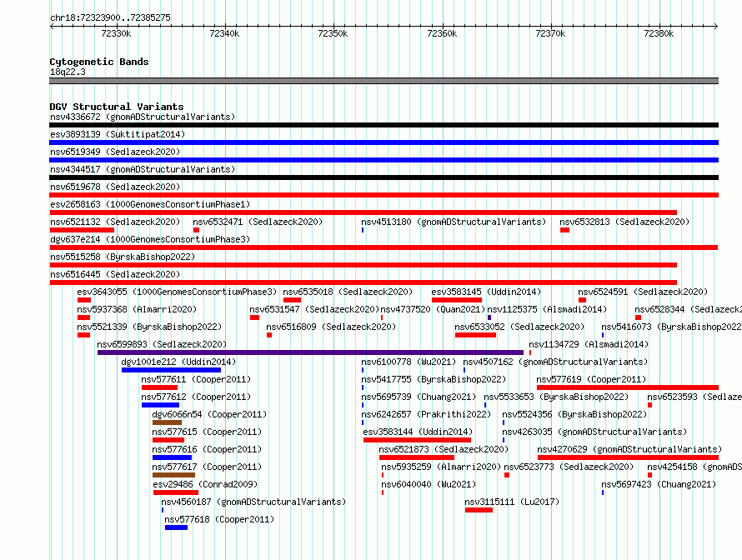
Task: Click nsv5697423 (Chuang2021) label
Action: click(x=659, y=484)
